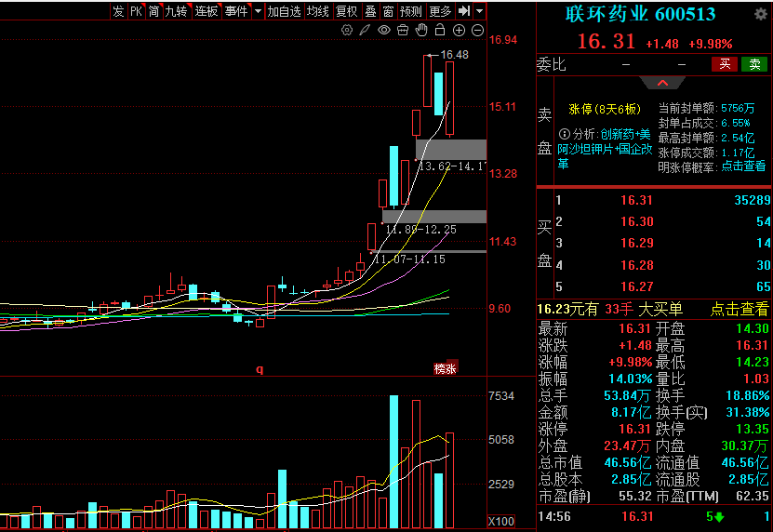Open the PK comparison tool

(x=136, y=11)
